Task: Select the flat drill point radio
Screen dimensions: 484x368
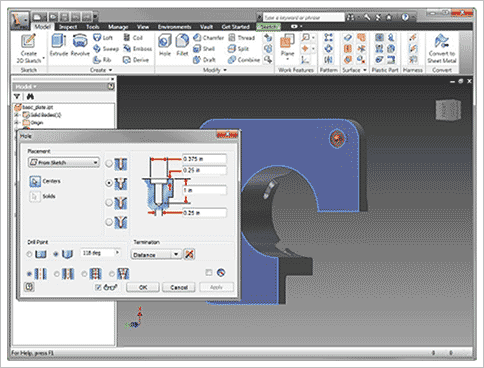Action: [29, 254]
